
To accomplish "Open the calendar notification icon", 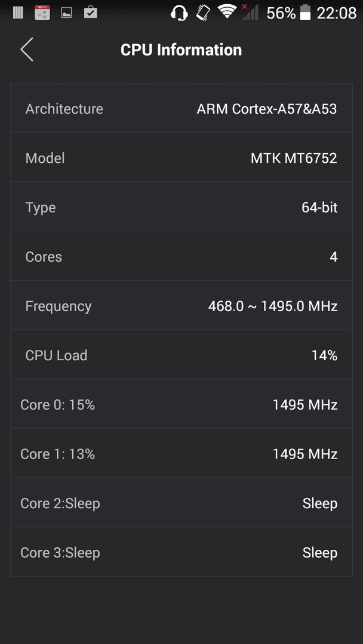I will point(42,13).
